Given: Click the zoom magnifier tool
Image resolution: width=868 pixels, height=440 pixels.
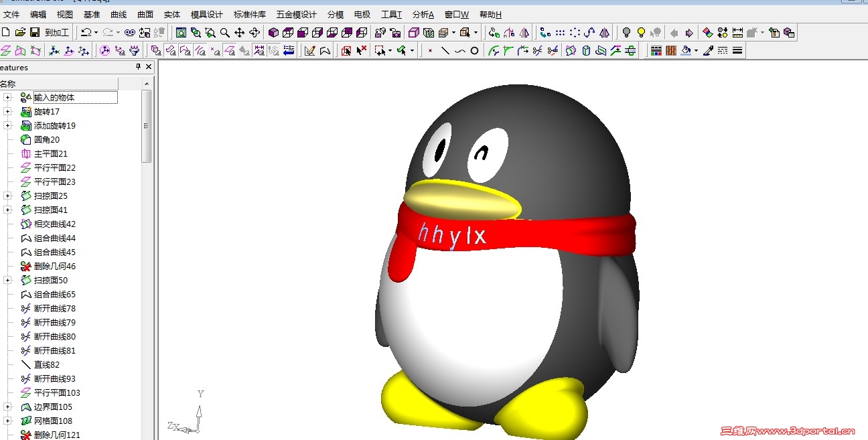Looking at the screenshot, I should (225, 32).
